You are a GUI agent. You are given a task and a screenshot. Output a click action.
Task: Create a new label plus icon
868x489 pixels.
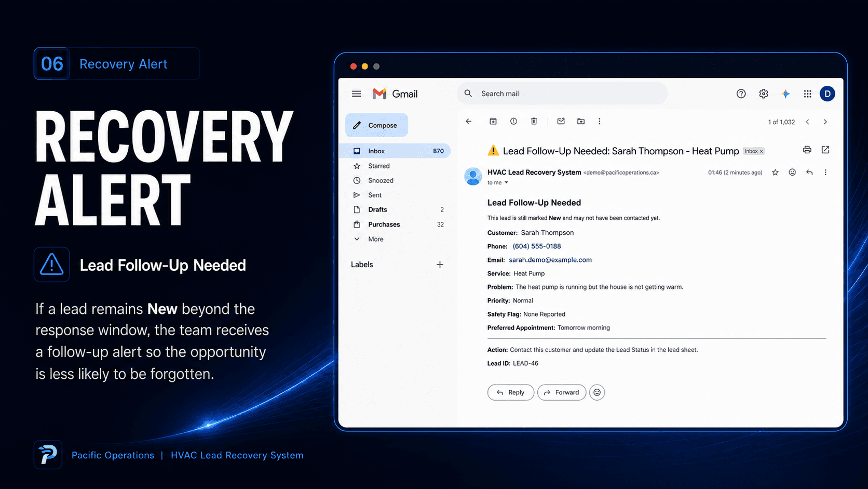440,265
